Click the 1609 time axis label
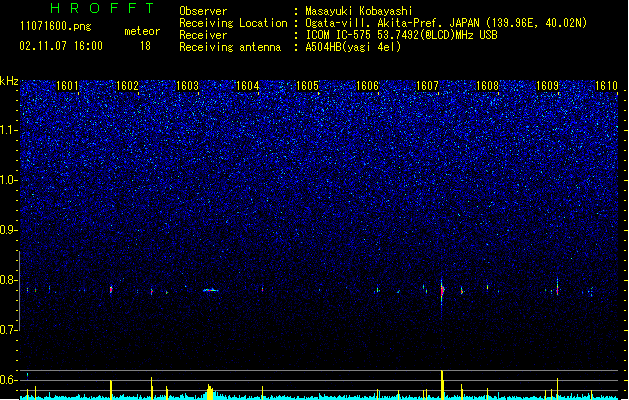The image size is (629, 400). click(548, 86)
